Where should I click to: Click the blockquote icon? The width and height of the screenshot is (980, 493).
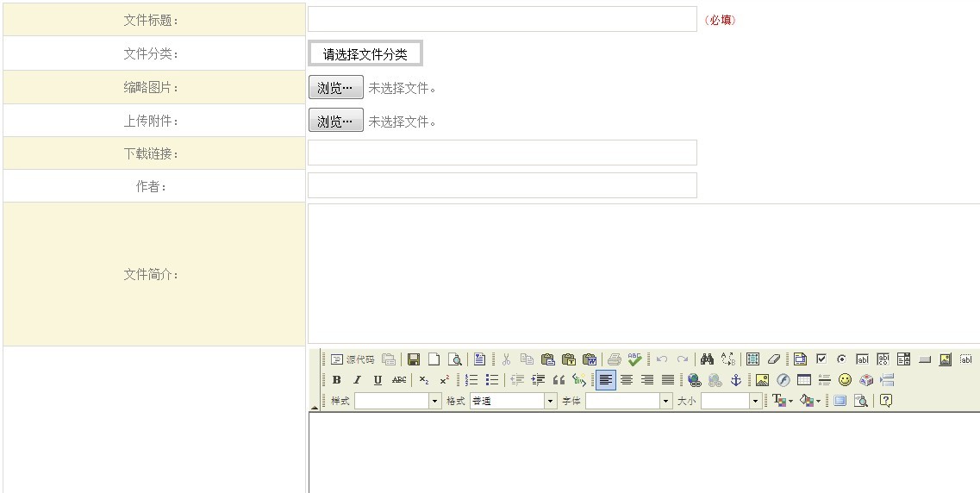pyautogui.click(x=559, y=380)
